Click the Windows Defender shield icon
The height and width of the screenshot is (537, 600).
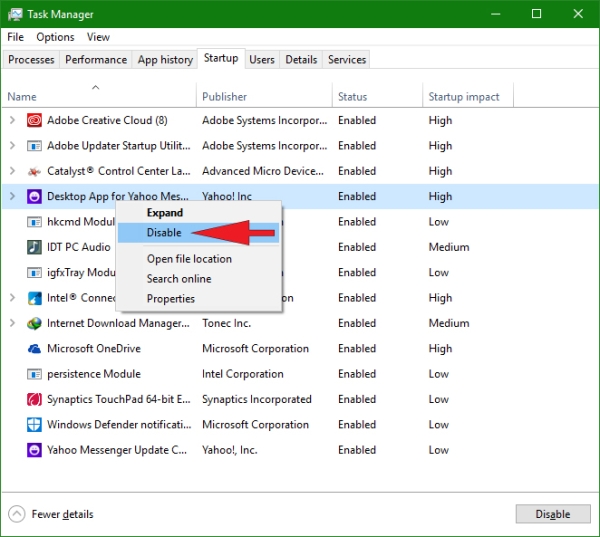click(x=34, y=425)
